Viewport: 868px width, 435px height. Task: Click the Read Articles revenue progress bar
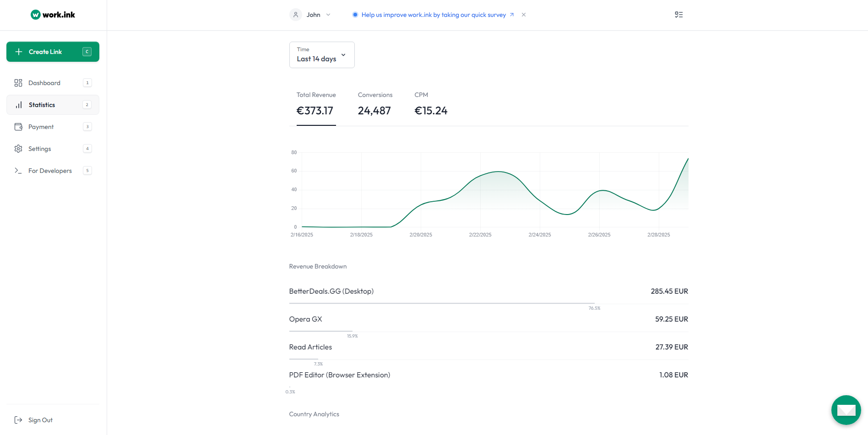click(304, 359)
